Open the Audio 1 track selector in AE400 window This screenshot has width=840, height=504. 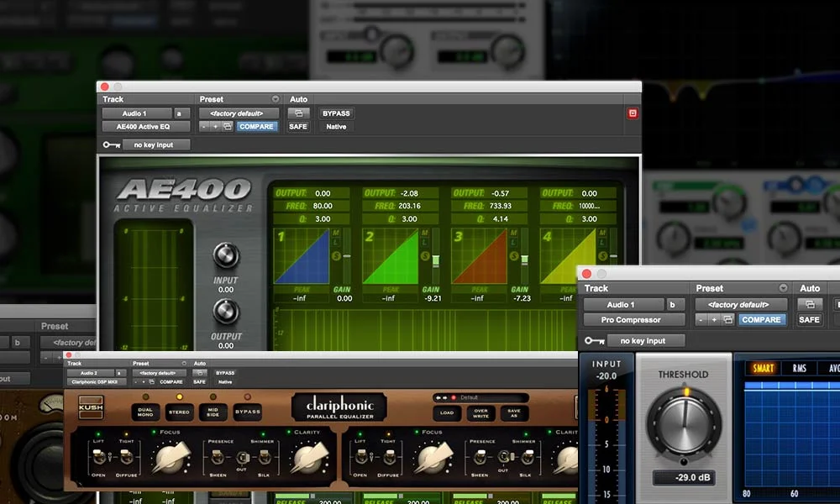137,113
